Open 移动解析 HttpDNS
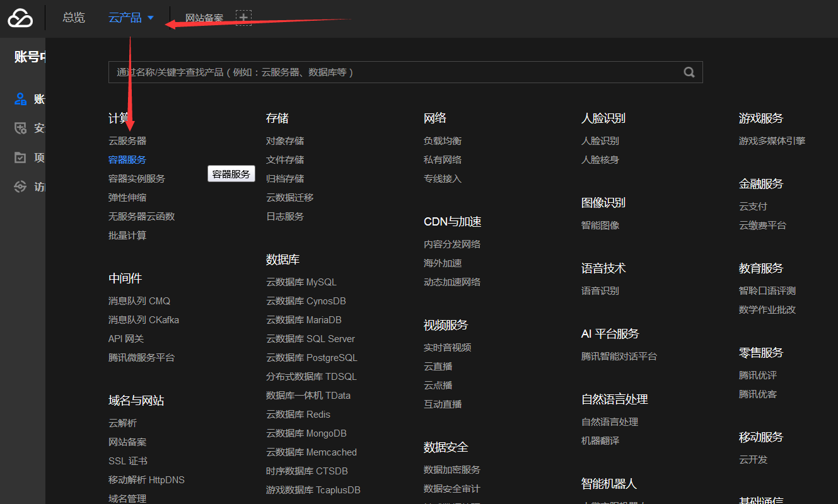This screenshot has width=838, height=504. 146,479
